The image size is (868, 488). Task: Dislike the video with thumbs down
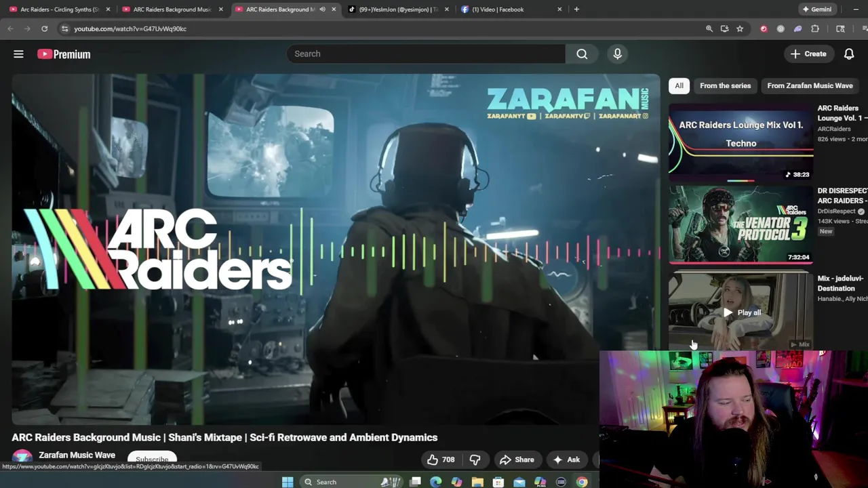475,460
